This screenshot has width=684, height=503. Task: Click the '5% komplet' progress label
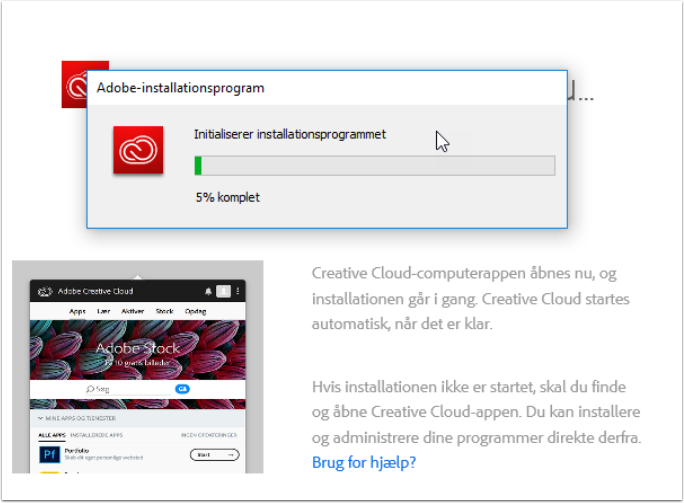pos(228,197)
